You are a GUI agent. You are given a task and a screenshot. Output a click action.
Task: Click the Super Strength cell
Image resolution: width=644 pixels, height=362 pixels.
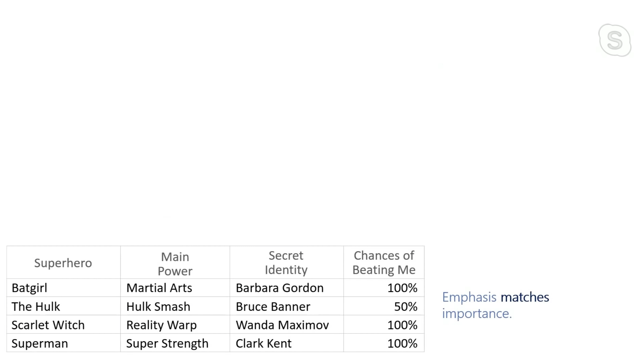coord(167,343)
